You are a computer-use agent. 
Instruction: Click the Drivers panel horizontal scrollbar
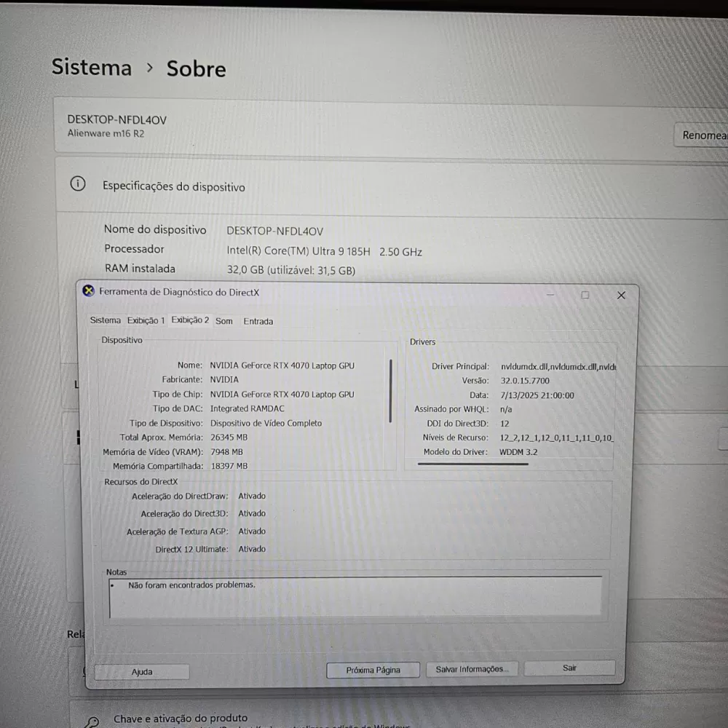(x=472, y=463)
